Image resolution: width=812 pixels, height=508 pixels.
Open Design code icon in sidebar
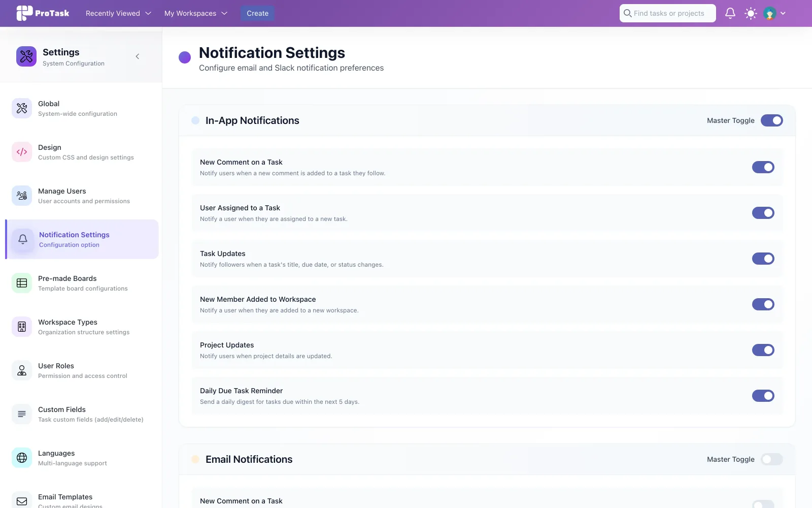(22, 152)
